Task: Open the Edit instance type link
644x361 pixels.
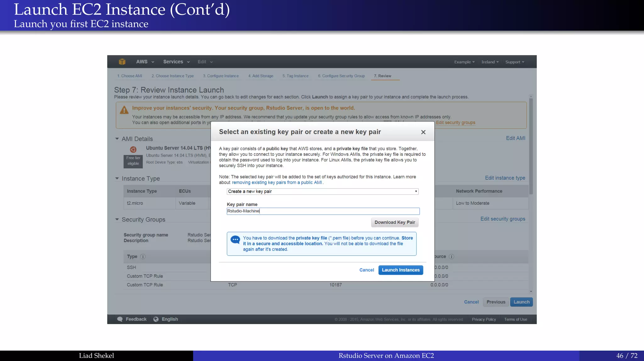Action: 505,178
